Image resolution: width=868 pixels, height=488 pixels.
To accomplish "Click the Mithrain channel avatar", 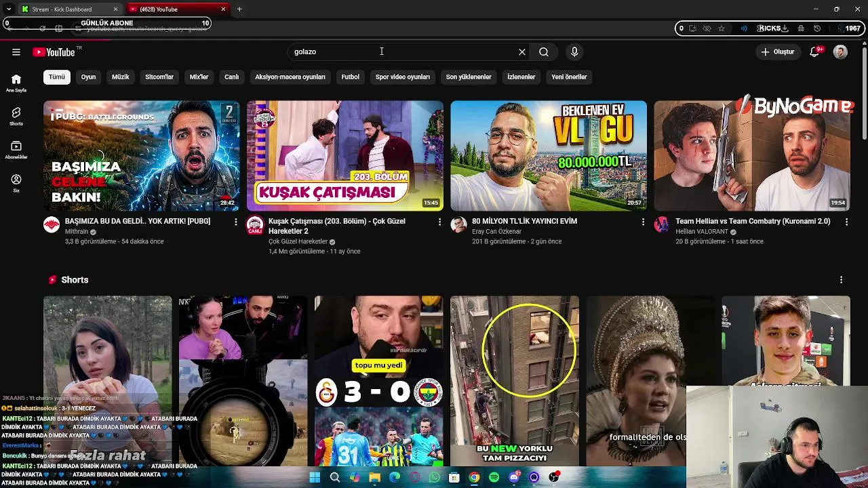I will (x=52, y=225).
